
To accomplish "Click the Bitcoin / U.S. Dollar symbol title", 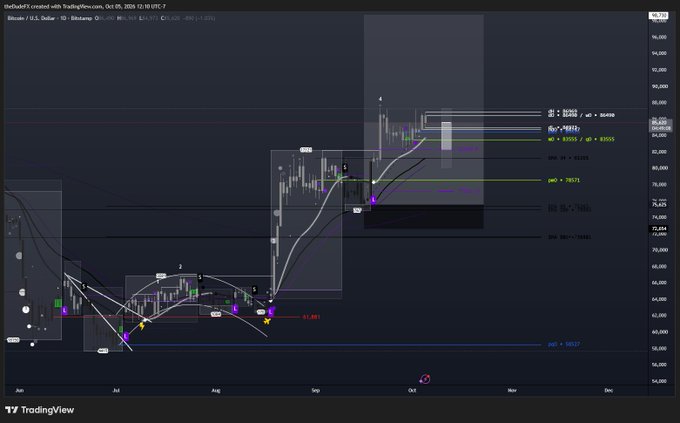I will pyautogui.click(x=31, y=18).
